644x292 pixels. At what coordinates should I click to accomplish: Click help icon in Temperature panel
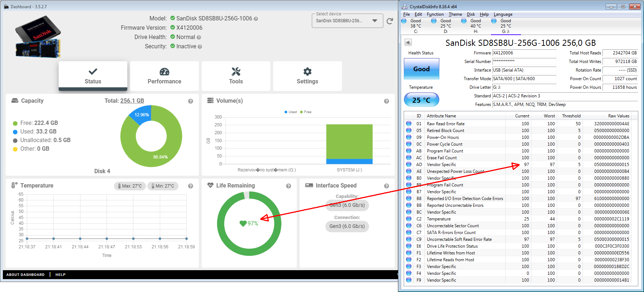pos(191,186)
